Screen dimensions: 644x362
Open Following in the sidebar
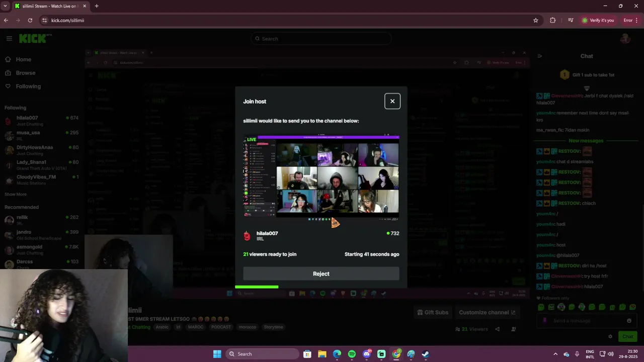click(28, 86)
